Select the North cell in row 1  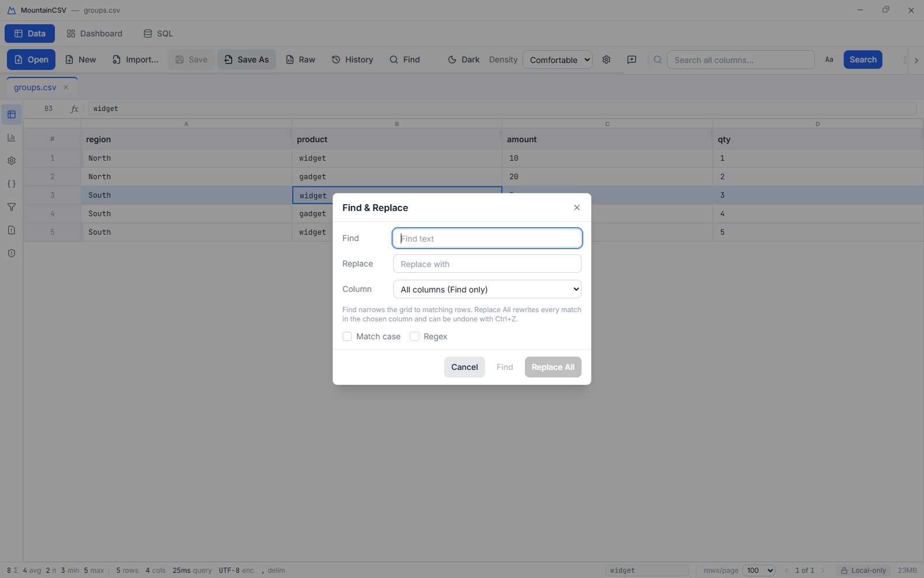[187, 158]
